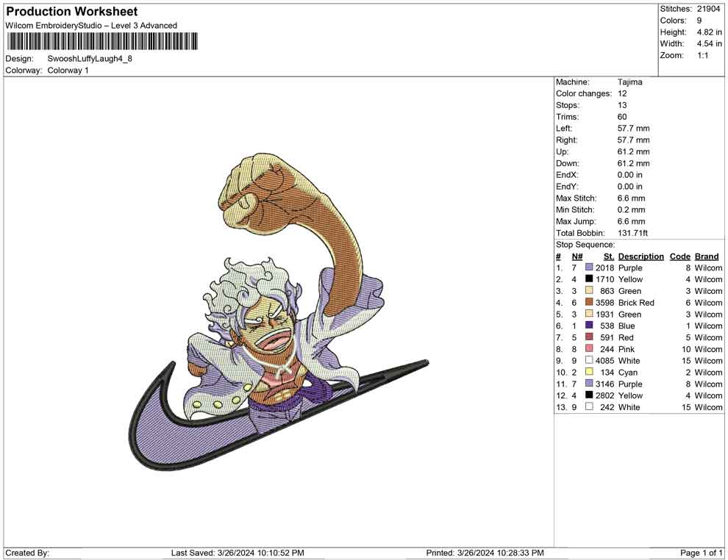
Task: Click the Brick Red swatch in stop 4
Action: pyautogui.click(x=589, y=302)
